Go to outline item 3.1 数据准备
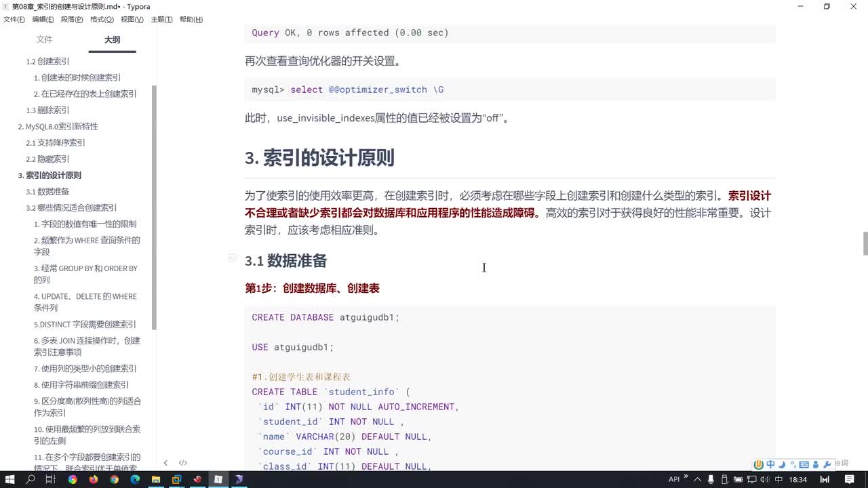The width and height of the screenshot is (868, 488). pyautogui.click(x=47, y=191)
